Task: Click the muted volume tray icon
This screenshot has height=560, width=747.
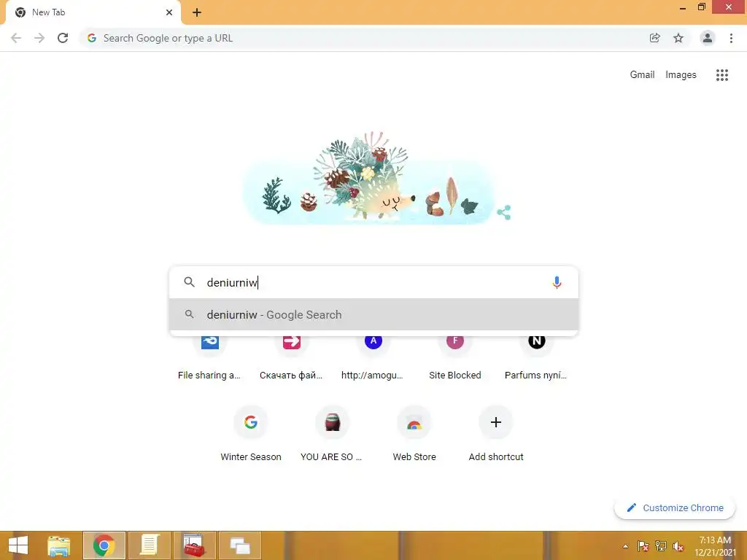Action: pos(678,546)
